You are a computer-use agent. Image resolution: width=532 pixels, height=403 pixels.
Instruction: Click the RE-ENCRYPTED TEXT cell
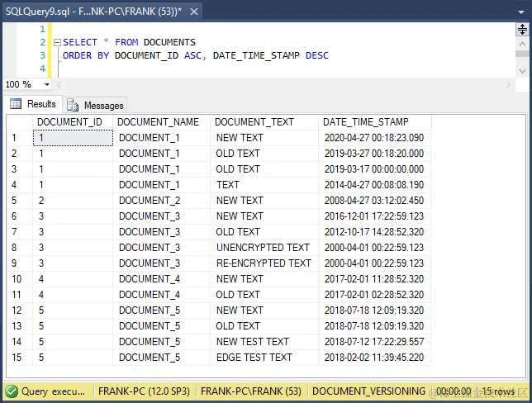click(264, 263)
